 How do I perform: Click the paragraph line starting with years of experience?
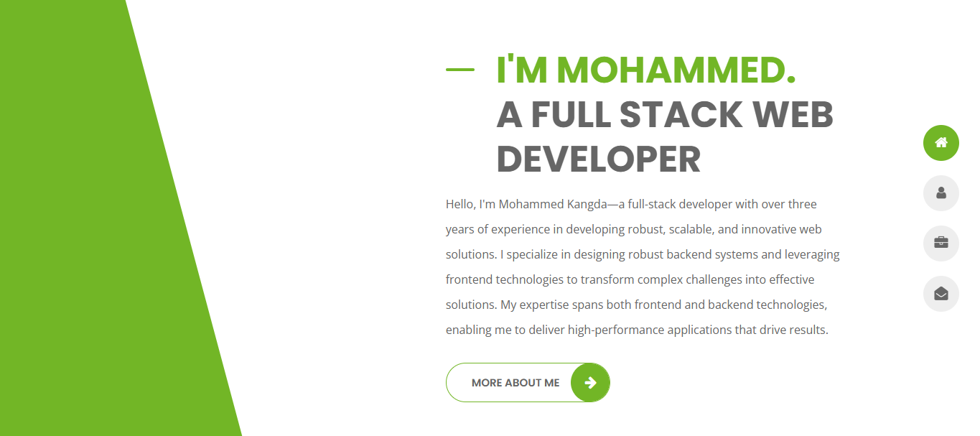633,229
